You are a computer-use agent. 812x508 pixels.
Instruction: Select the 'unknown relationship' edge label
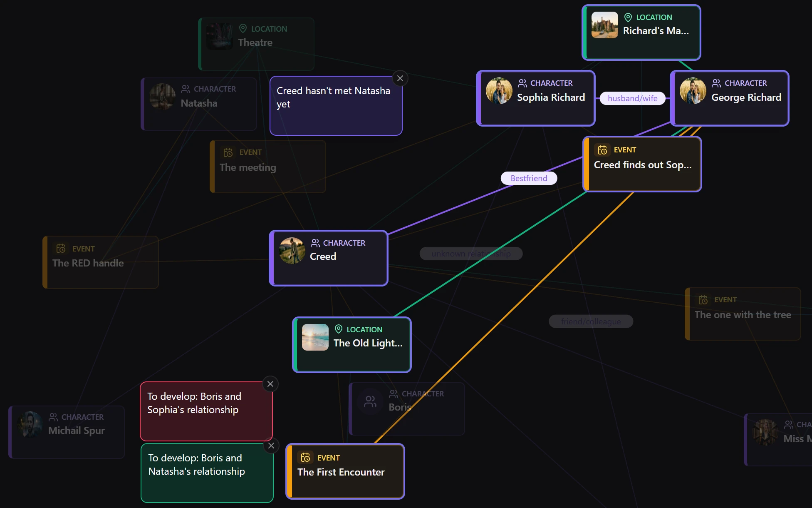(471, 254)
